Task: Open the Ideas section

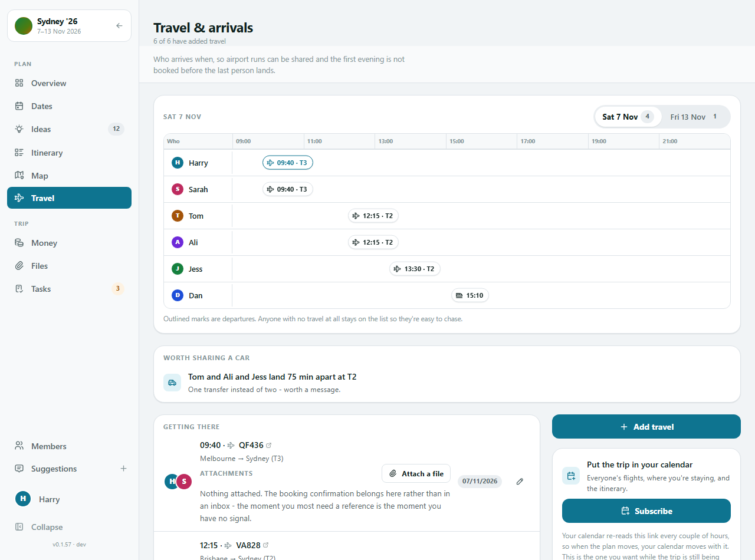Action: click(x=69, y=129)
